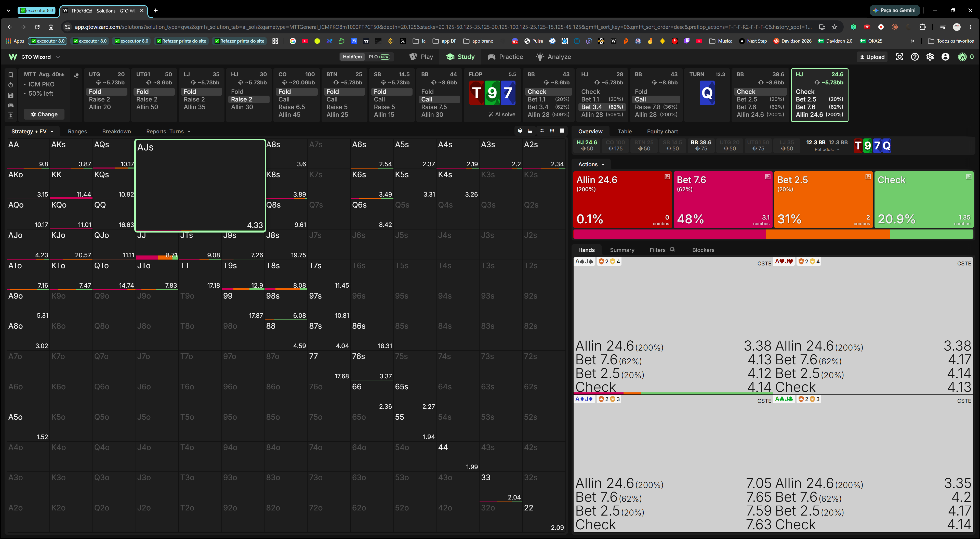980x539 pixels.
Task: Click the Q turn card in action line
Action: [707, 93]
